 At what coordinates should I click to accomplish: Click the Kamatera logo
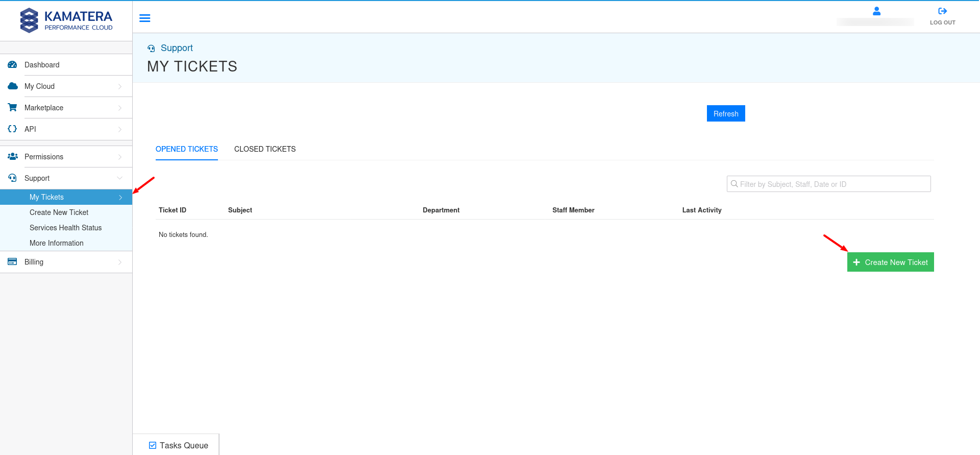click(66, 20)
